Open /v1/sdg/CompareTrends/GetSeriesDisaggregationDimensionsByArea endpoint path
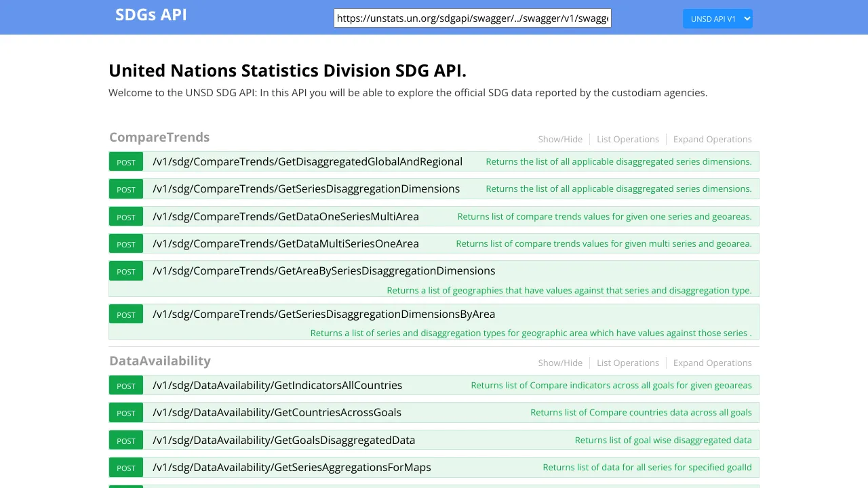The height and width of the screenshot is (488, 868). coord(323,314)
